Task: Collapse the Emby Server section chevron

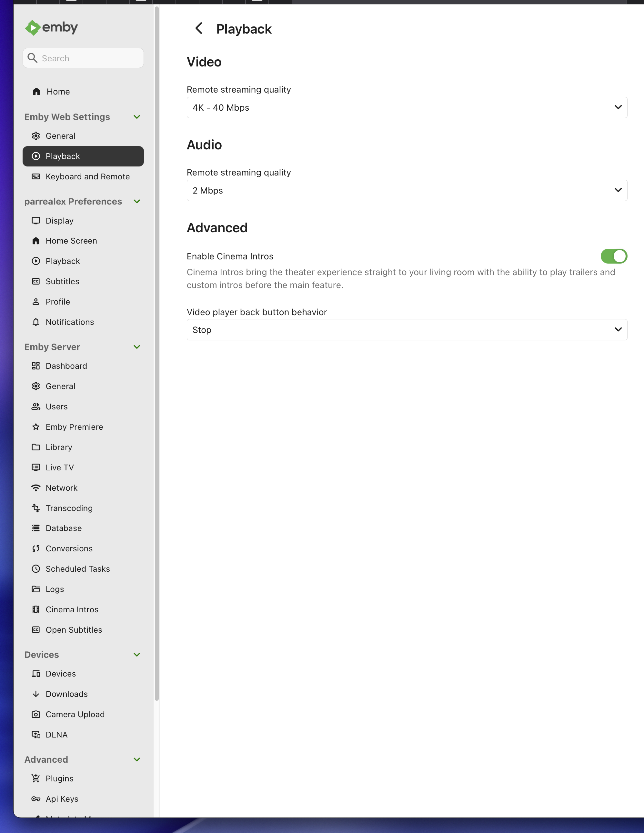Action: coord(137,347)
